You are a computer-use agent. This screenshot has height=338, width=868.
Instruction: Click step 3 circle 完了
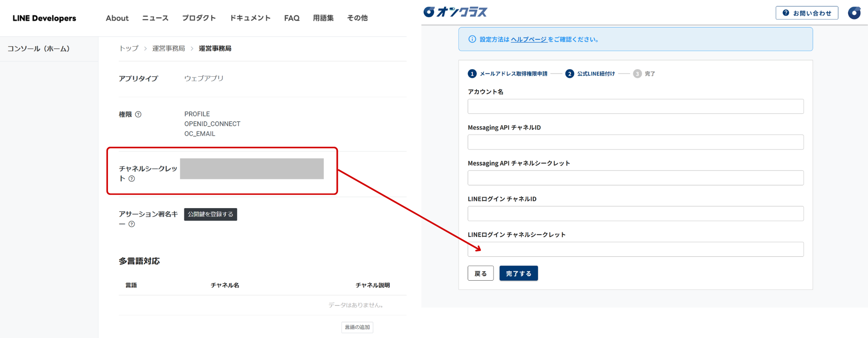tap(637, 74)
